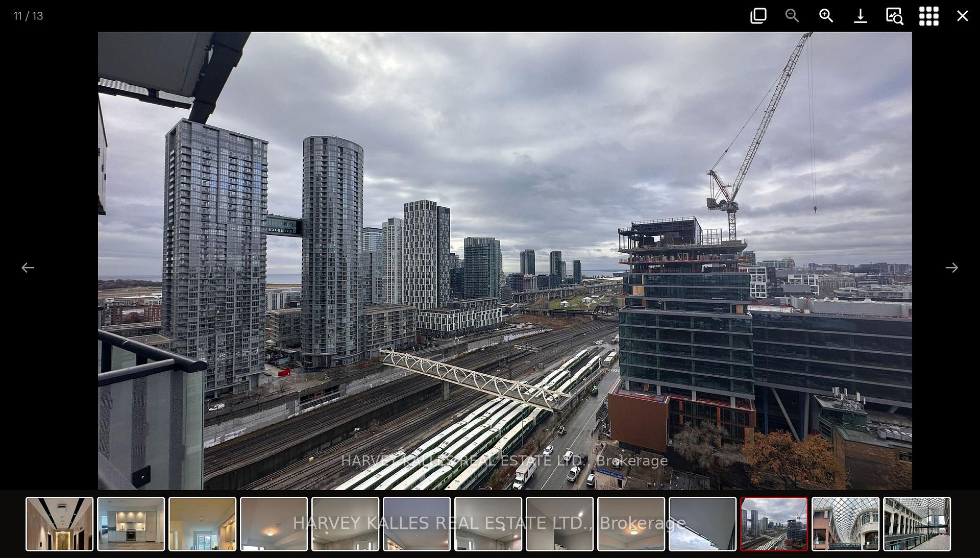Screen dimensions: 980x558
Task: Click the zoom in magnifier icon
Action: (826, 16)
